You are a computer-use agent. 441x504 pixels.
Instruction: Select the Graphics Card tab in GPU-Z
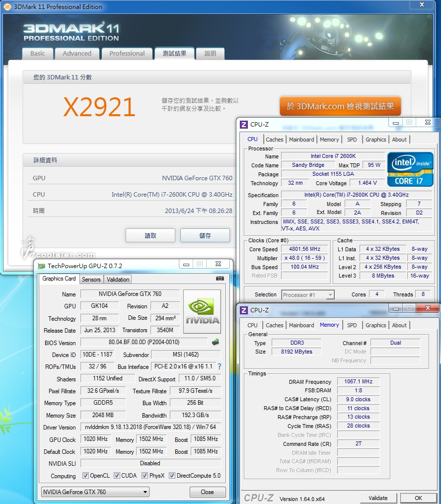click(59, 279)
